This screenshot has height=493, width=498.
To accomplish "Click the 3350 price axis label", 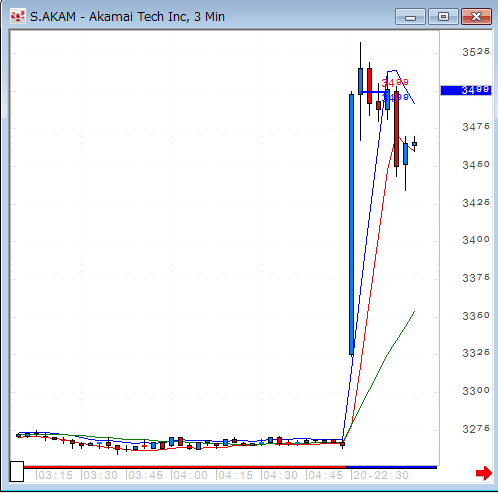I will point(476,315).
